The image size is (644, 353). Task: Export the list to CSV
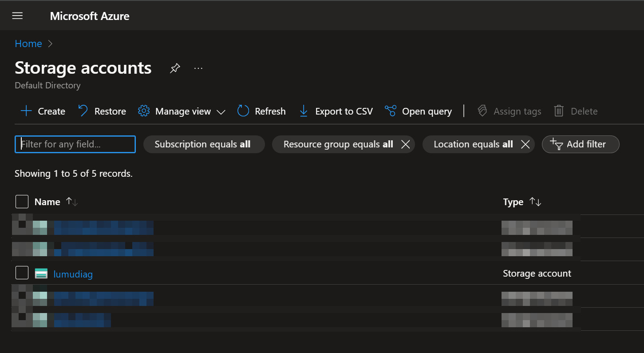pos(336,111)
